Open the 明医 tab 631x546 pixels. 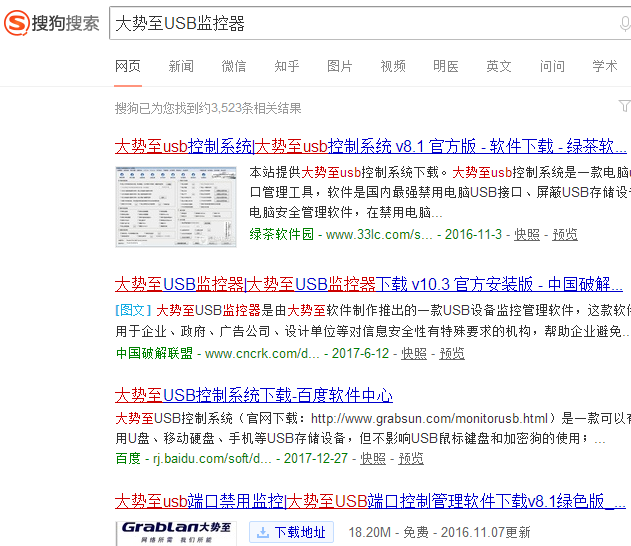[446, 66]
